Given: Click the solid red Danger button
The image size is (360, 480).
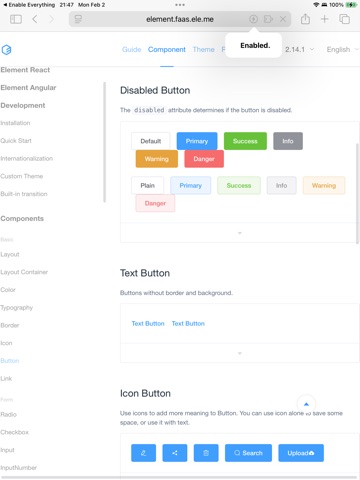Looking at the screenshot, I should (204, 159).
